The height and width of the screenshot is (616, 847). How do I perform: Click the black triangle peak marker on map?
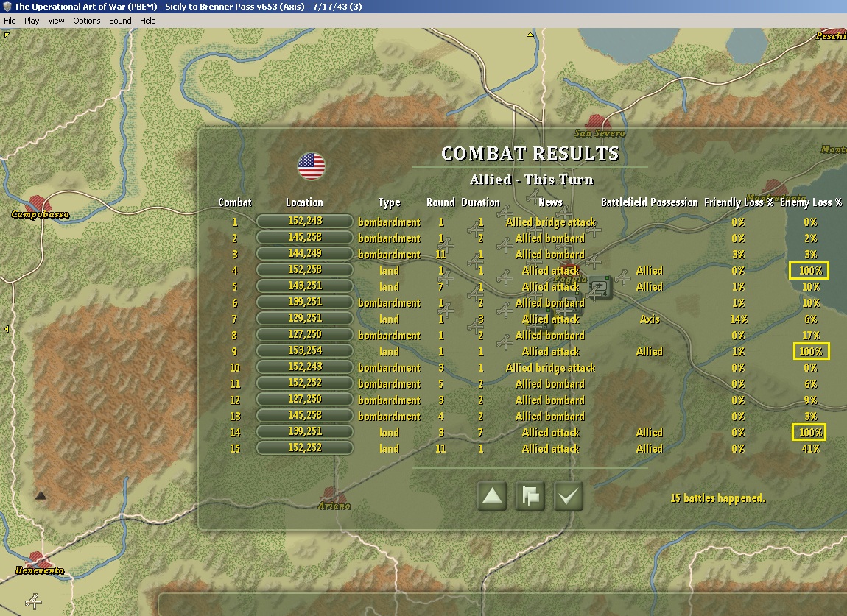point(41,495)
